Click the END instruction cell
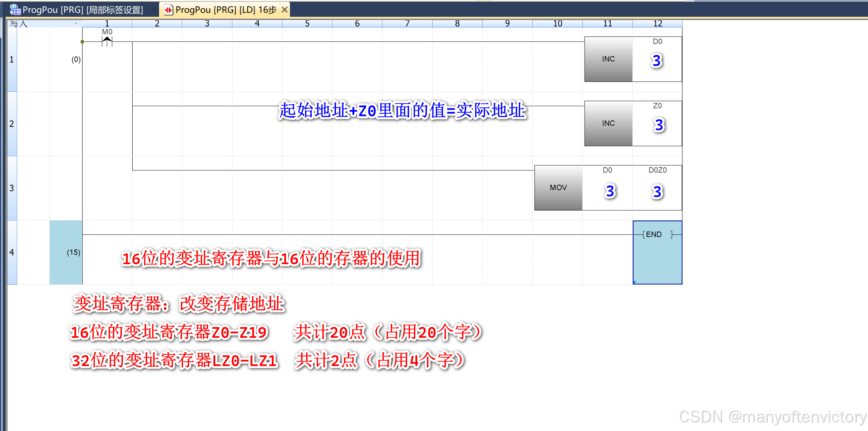 click(x=657, y=252)
